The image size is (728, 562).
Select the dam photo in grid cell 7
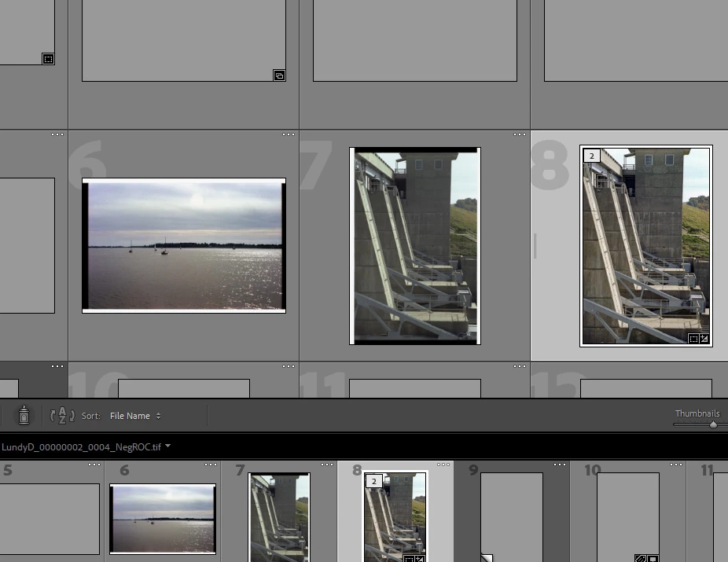coord(415,246)
